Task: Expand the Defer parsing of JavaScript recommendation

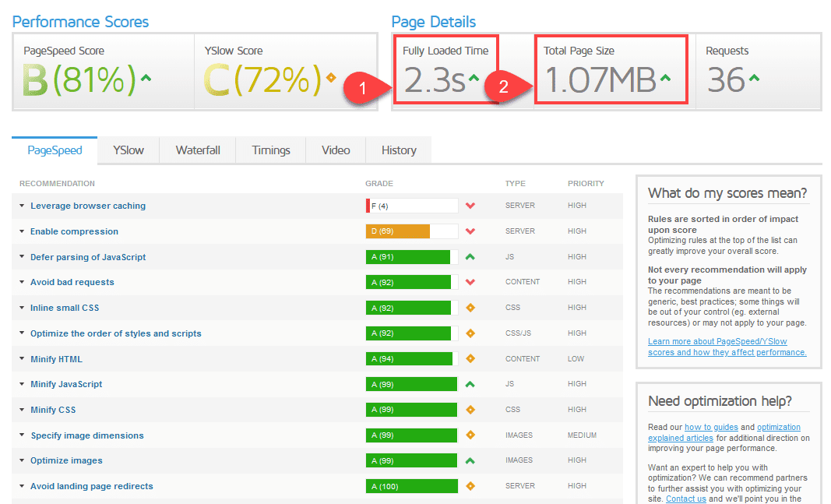Action: pos(87,256)
